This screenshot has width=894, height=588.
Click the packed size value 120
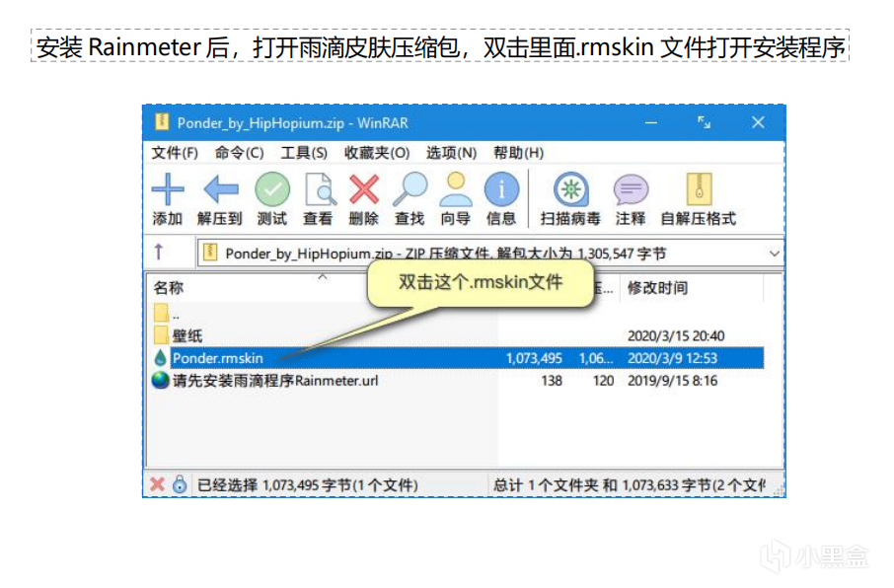point(603,381)
